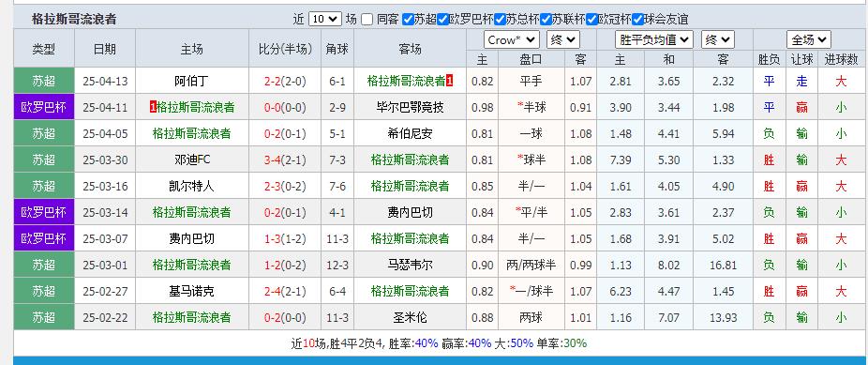Click the handicap 平手
Viewport: 868px width, 365px height.
tap(531, 82)
